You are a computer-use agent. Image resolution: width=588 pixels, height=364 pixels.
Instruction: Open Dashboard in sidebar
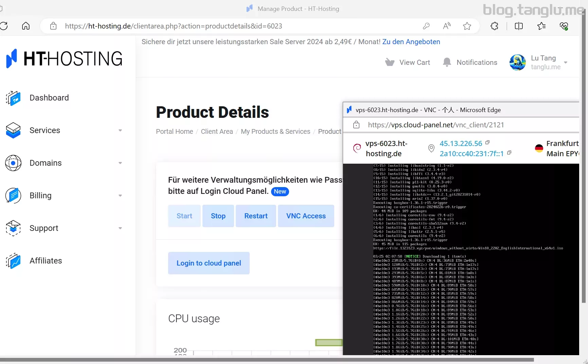(x=49, y=98)
